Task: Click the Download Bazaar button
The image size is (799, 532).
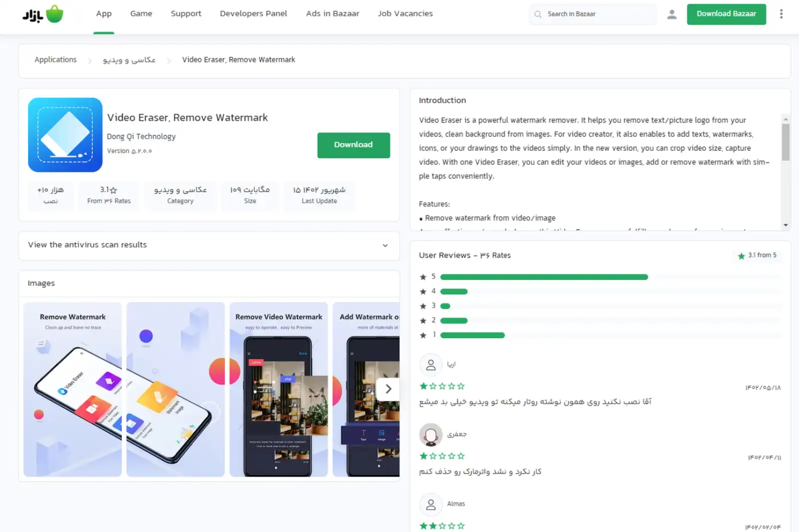Action: (x=726, y=14)
